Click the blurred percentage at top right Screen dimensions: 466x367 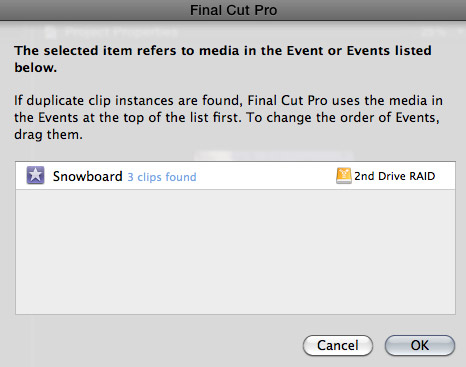434,32
